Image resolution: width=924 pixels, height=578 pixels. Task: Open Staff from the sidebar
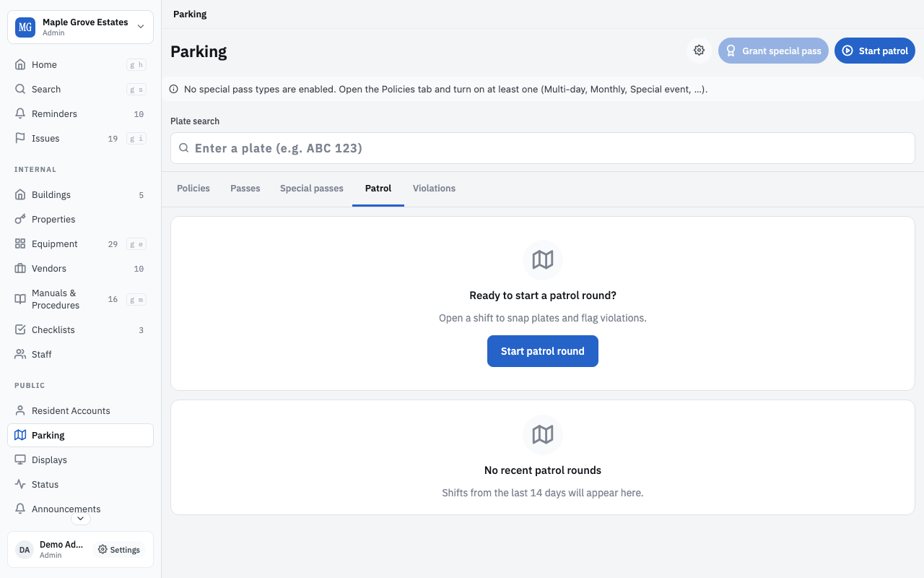[80, 354]
